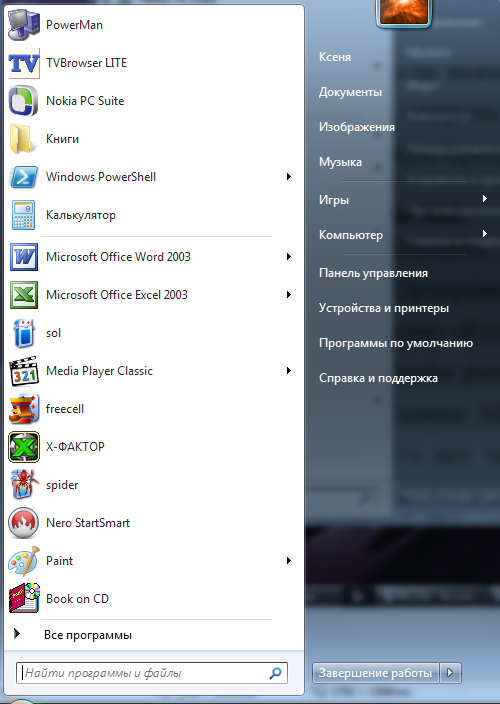Click the Компьютер menu label
500x704 pixels.
tap(351, 235)
